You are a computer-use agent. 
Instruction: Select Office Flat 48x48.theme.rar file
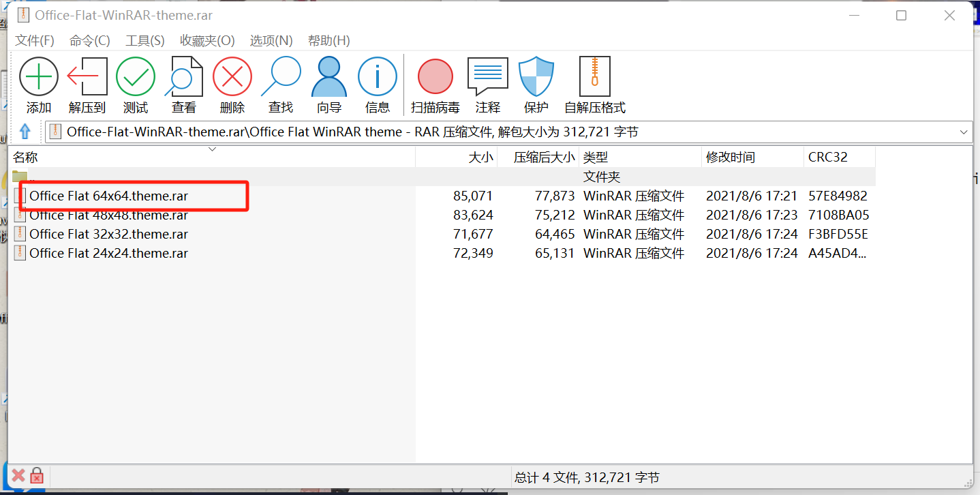[x=108, y=215]
